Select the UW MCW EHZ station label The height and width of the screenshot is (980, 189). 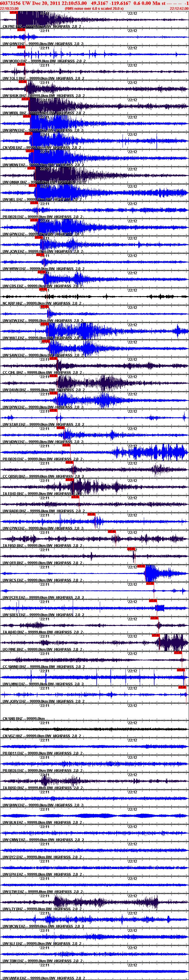14,927
